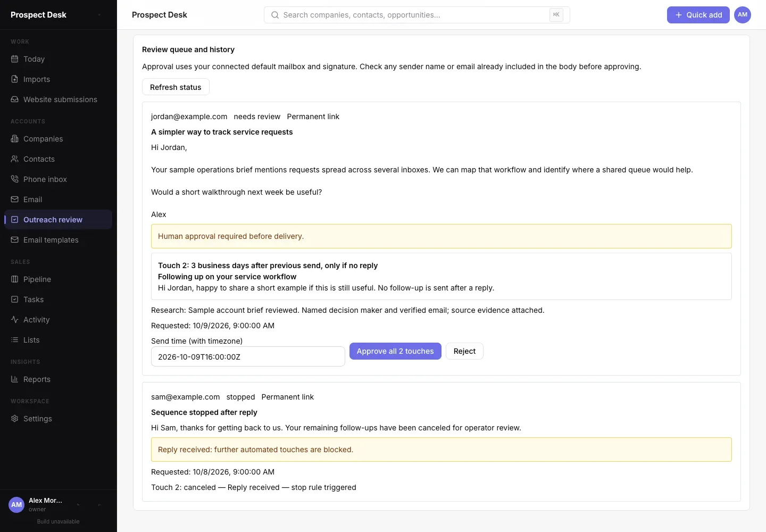
Task: Open the Lists icon in sidebar
Action: coord(15,340)
